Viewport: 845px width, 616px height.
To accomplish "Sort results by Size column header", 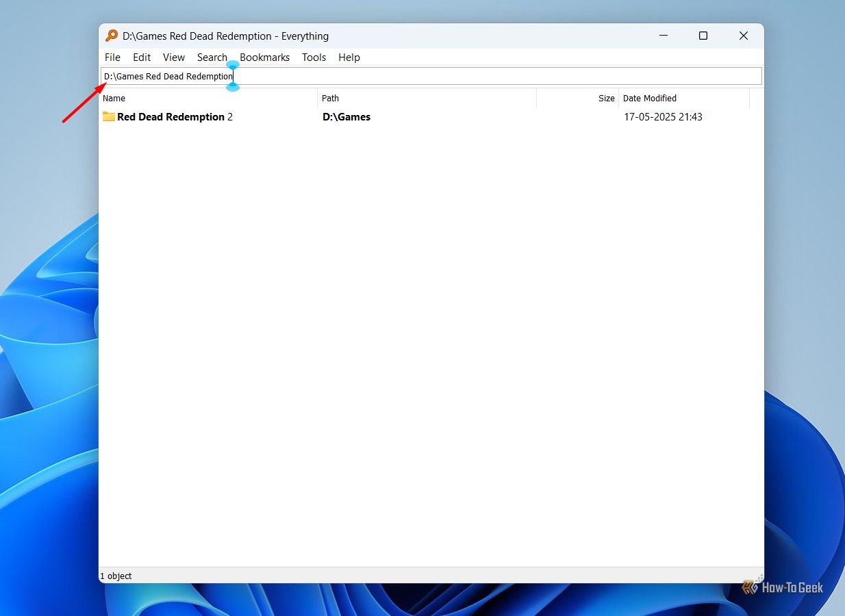I will [x=578, y=99].
